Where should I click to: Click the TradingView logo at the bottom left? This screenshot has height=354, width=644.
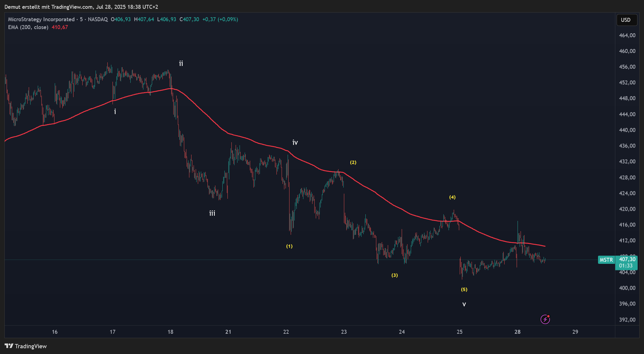tap(26, 346)
